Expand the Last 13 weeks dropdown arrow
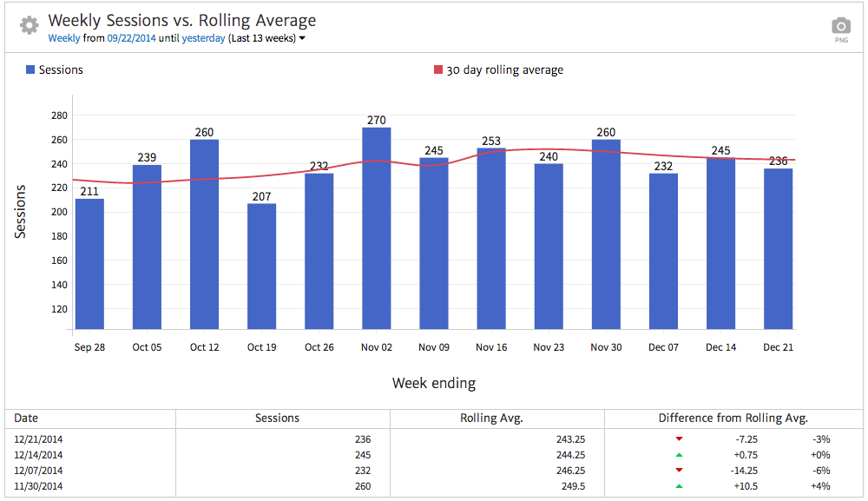 (x=302, y=38)
